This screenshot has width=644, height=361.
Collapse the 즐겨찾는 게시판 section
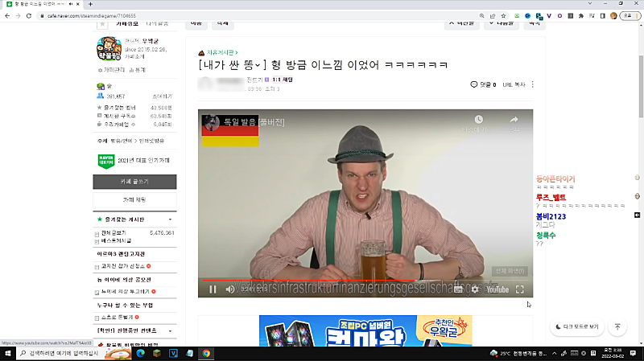pos(170,219)
